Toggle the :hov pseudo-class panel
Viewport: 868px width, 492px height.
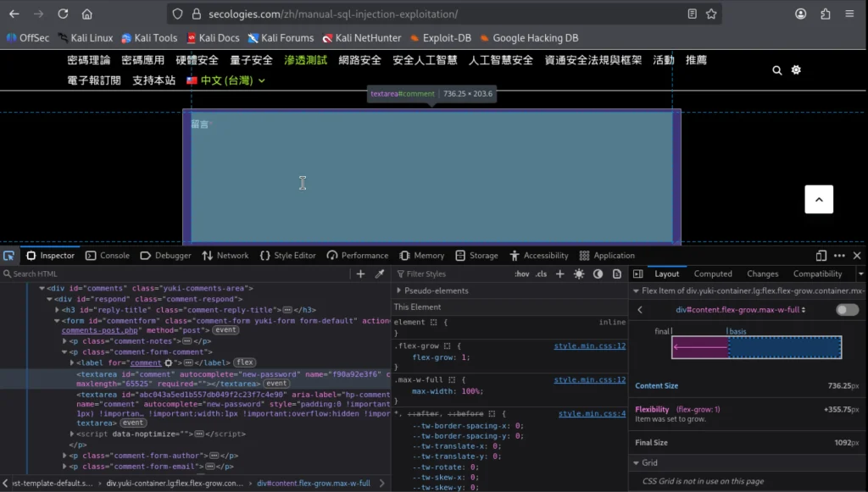click(521, 274)
